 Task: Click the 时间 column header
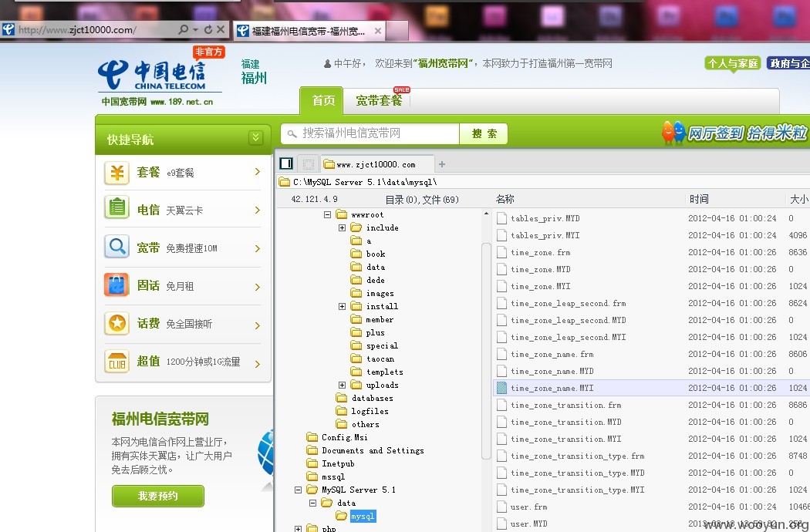699,199
